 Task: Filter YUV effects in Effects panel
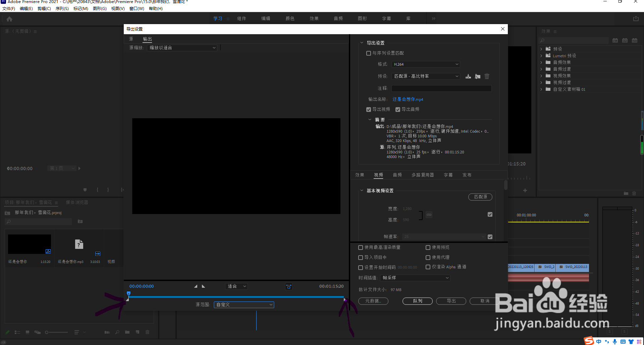pyautogui.click(x=635, y=41)
